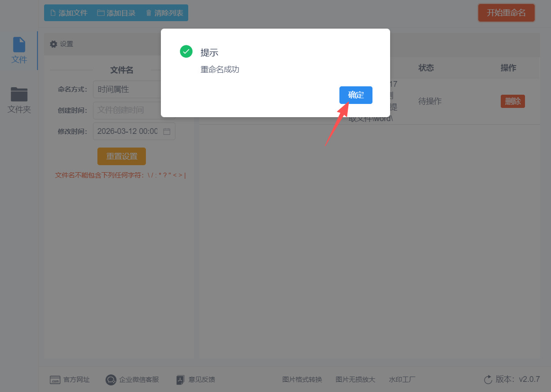Viewport: 551px width, 392px height.
Task: Switch to the 文件 sidebar tab
Action: (19, 50)
